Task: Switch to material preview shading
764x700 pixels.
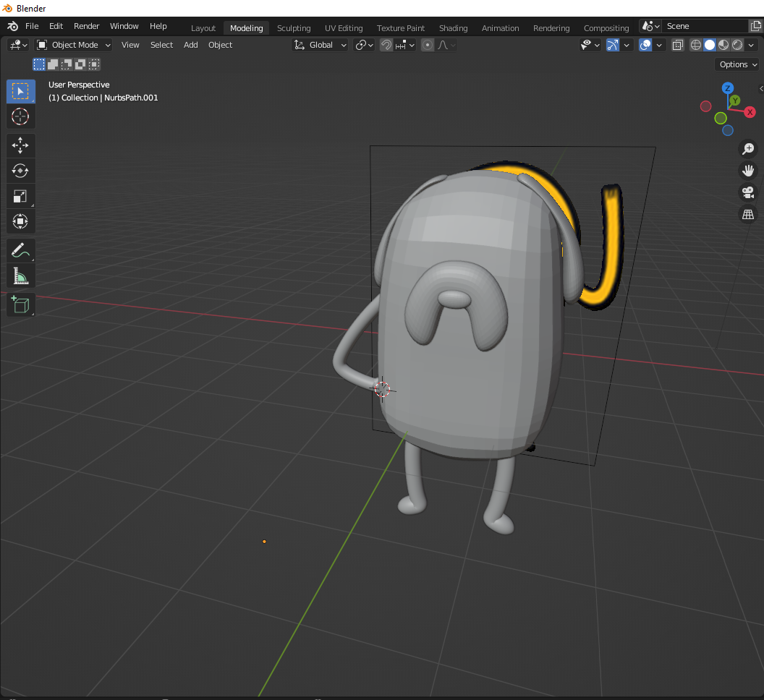Action: (x=723, y=46)
